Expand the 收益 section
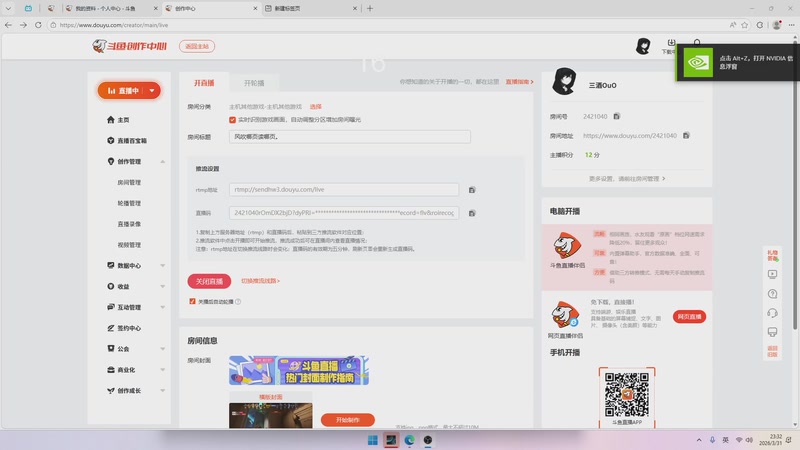This screenshot has width=800, height=450. tap(162, 286)
